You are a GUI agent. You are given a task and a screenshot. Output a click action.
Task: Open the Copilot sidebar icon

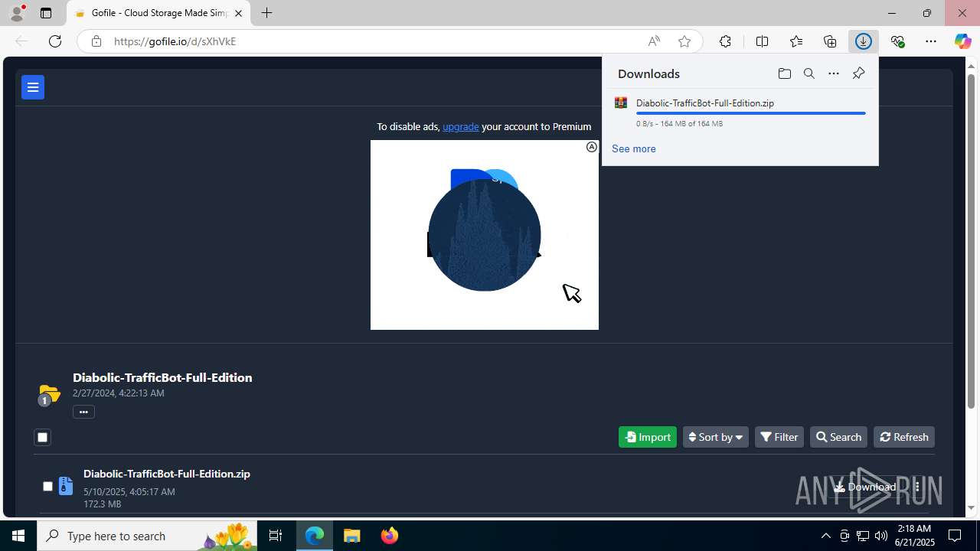[x=962, y=41]
